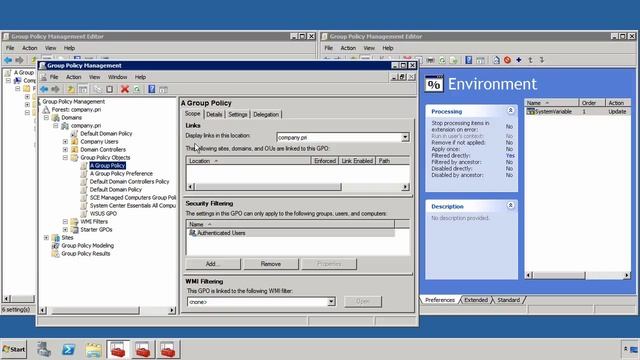Click the Up one level folder icon
640x360 pixels.
click(x=71, y=89)
